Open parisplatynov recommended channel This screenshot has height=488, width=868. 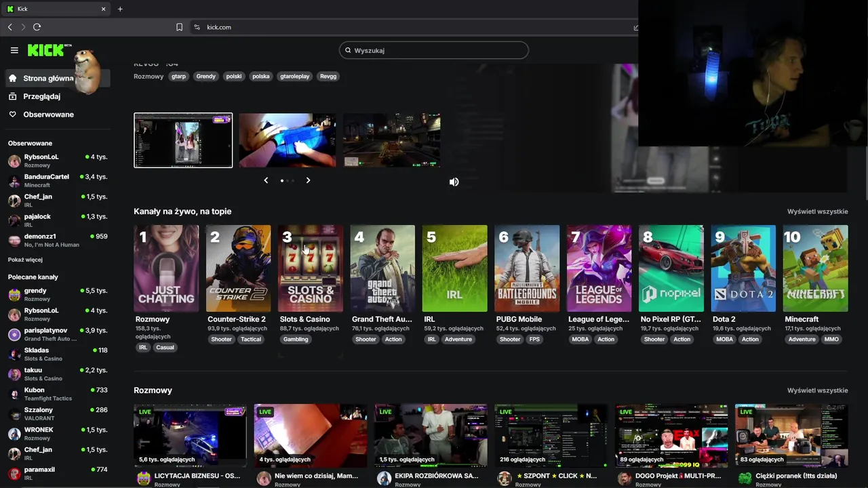coord(58,334)
